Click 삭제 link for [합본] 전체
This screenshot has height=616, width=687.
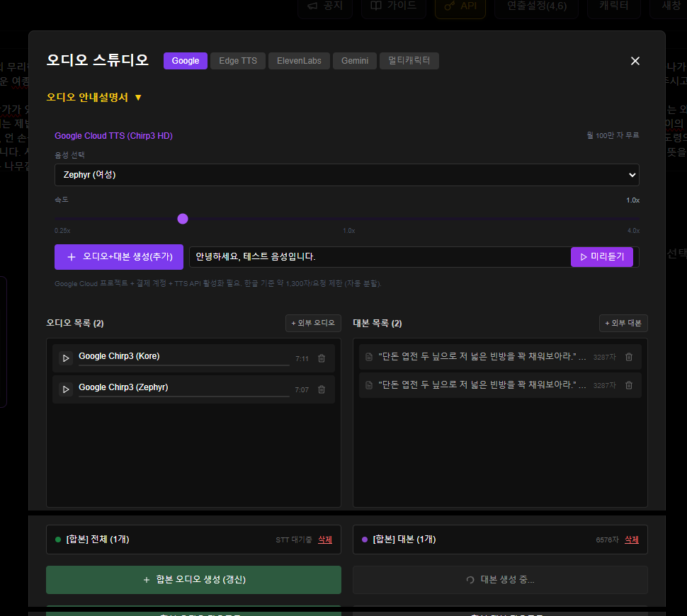click(324, 540)
